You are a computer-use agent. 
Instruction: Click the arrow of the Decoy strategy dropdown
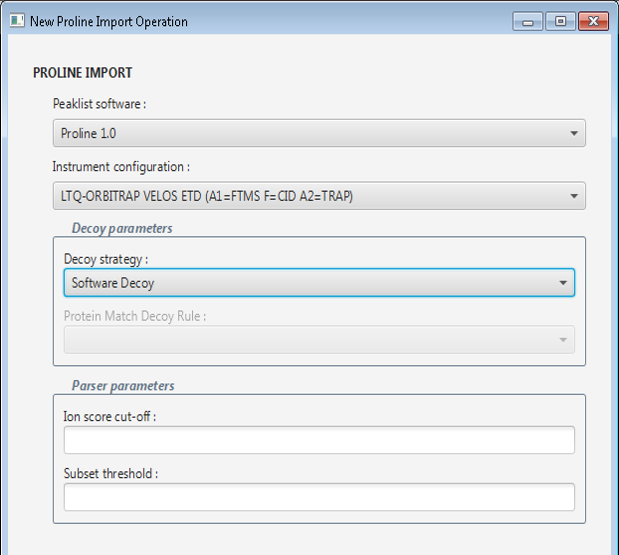(x=561, y=283)
